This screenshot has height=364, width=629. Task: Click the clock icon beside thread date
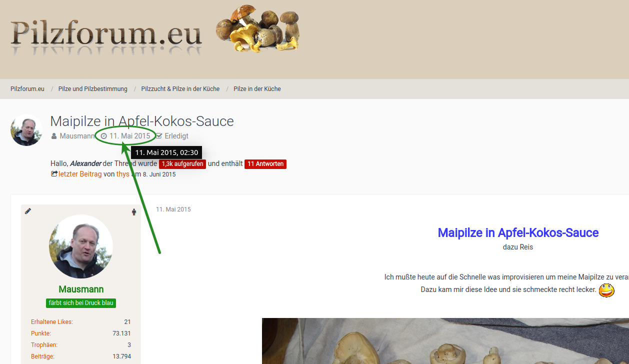104,136
